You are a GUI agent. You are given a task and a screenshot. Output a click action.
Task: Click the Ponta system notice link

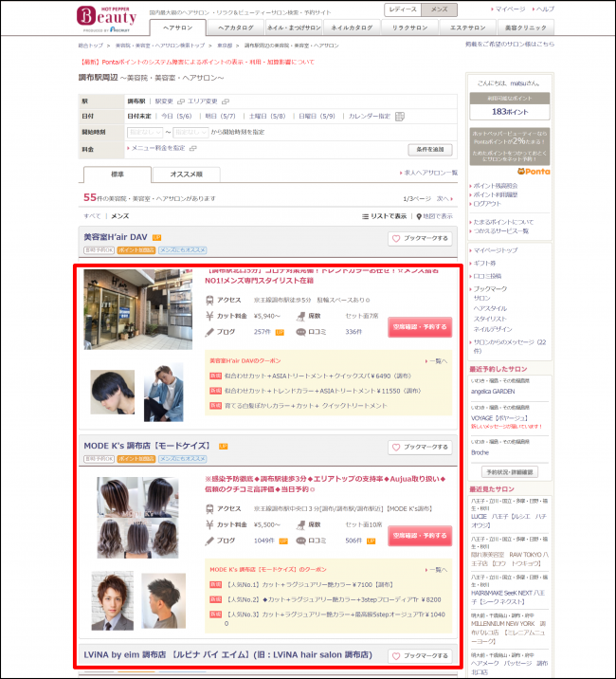tap(197, 63)
